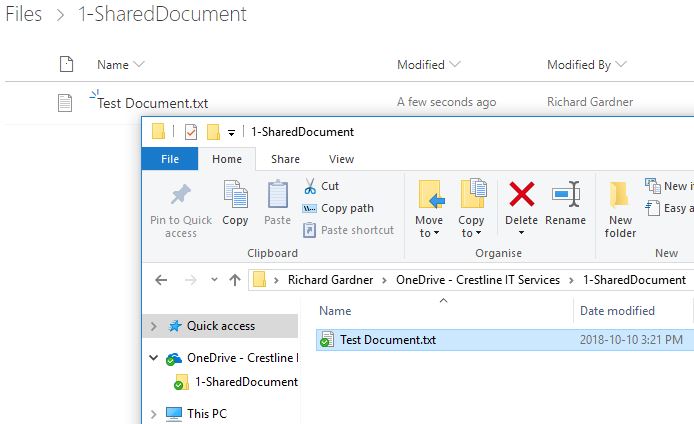694x424 pixels.
Task: Open the Move to dropdown
Action: (x=429, y=226)
